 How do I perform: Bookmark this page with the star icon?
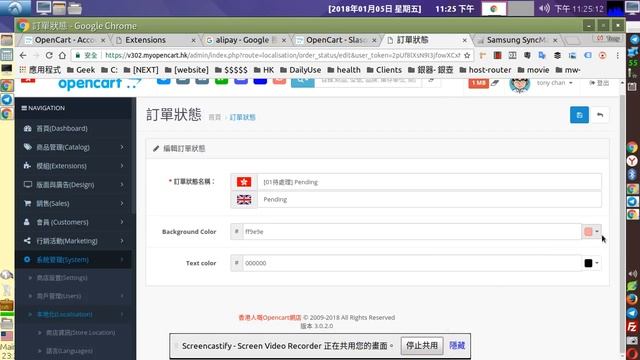pos(467,55)
